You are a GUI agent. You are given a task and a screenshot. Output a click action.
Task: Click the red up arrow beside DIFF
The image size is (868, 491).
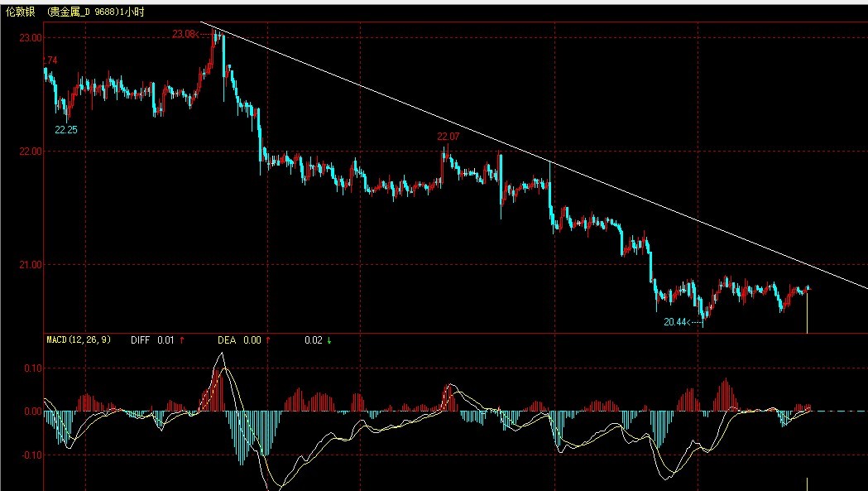click(x=182, y=339)
